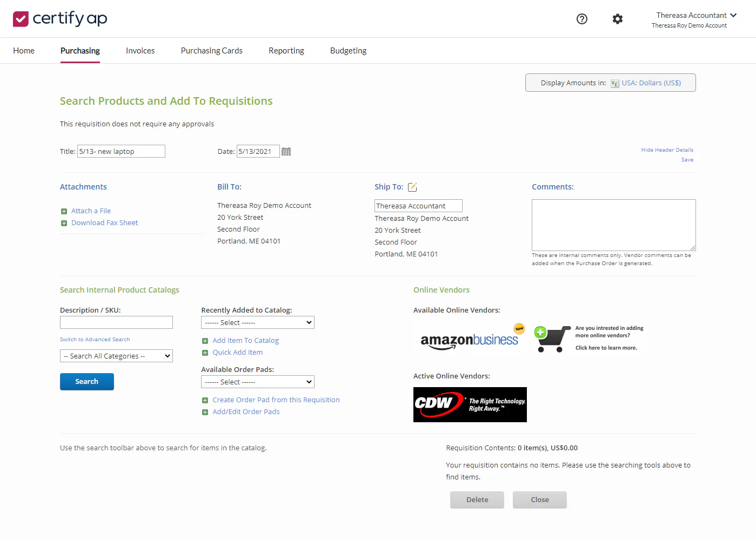The image size is (756, 541).
Task: Open the help question mark icon
Action: point(582,19)
